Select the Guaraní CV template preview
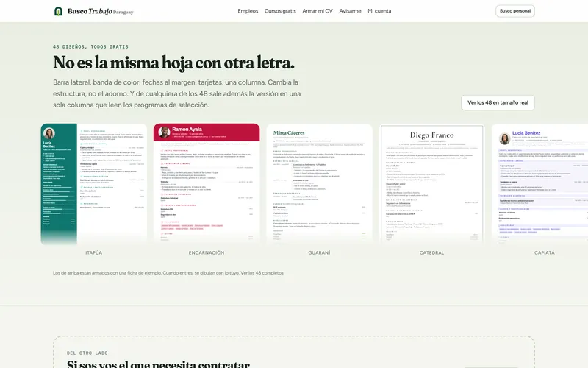The image size is (588, 368). pos(319,184)
